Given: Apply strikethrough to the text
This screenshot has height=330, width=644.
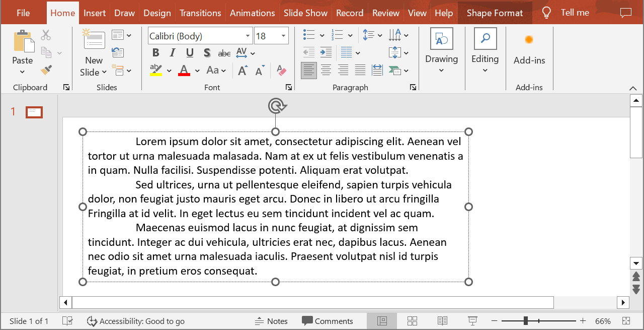Looking at the screenshot, I should tap(224, 52).
